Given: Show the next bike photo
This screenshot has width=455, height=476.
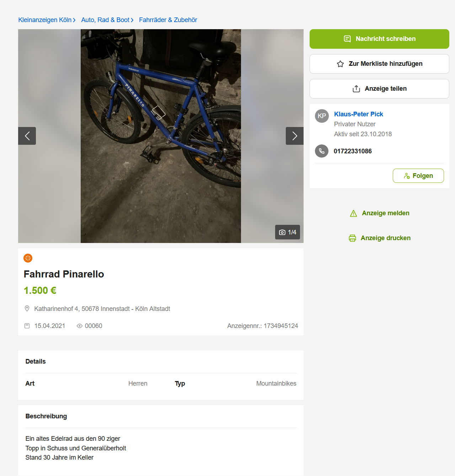Looking at the screenshot, I should [x=294, y=136].
